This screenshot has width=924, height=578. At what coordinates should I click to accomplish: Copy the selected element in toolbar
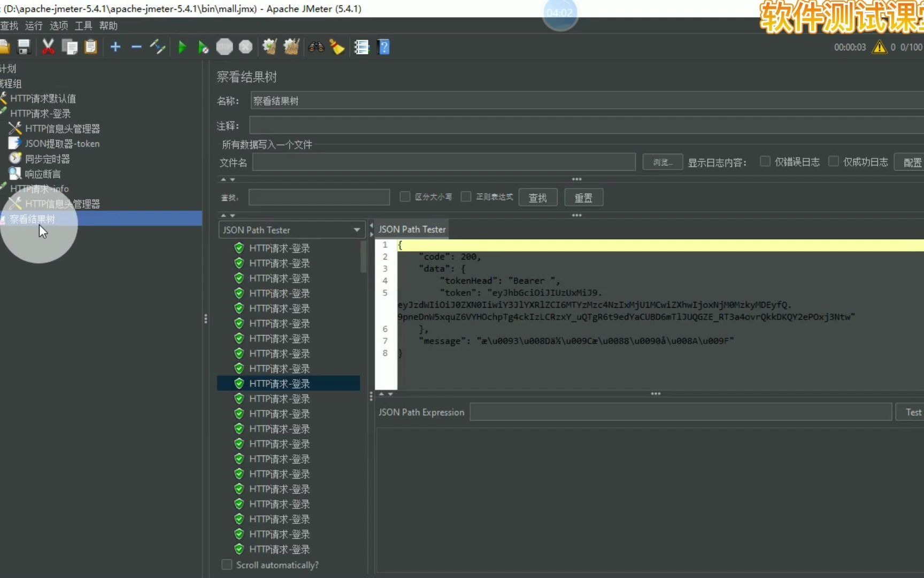(x=70, y=47)
